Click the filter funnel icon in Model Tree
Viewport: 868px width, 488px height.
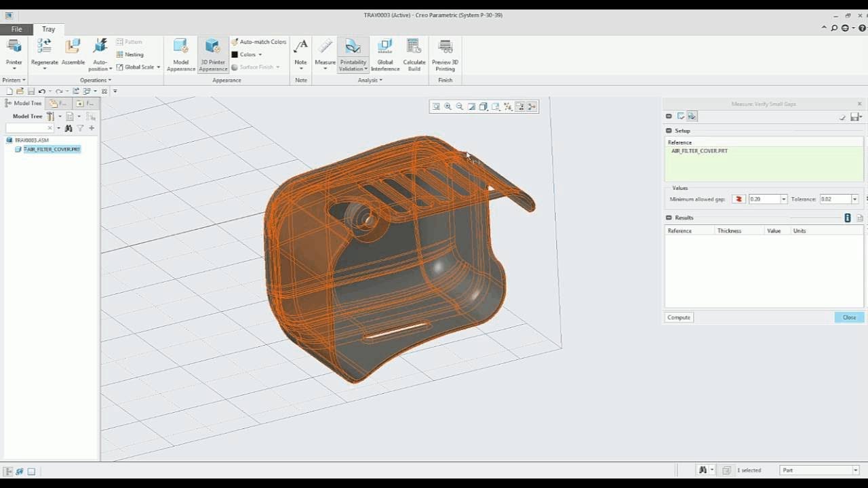tap(80, 128)
